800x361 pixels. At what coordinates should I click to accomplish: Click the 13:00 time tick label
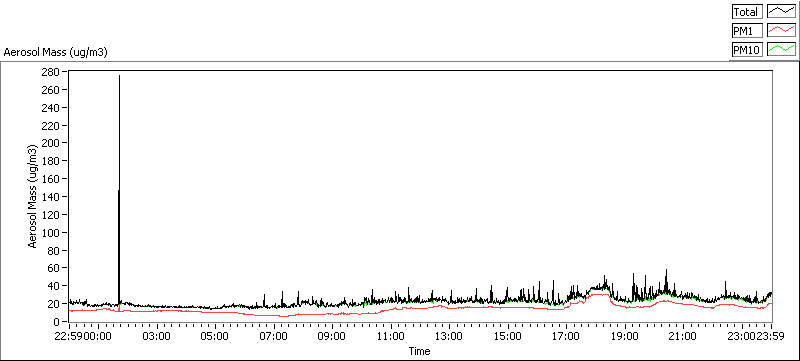[449, 336]
